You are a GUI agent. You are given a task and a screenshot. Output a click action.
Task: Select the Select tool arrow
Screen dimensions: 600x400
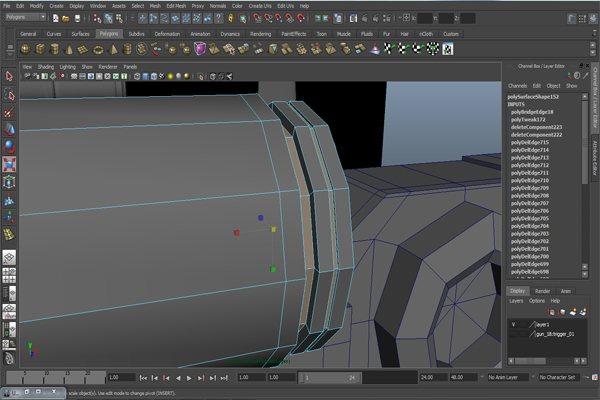pyautogui.click(x=9, y=76)
